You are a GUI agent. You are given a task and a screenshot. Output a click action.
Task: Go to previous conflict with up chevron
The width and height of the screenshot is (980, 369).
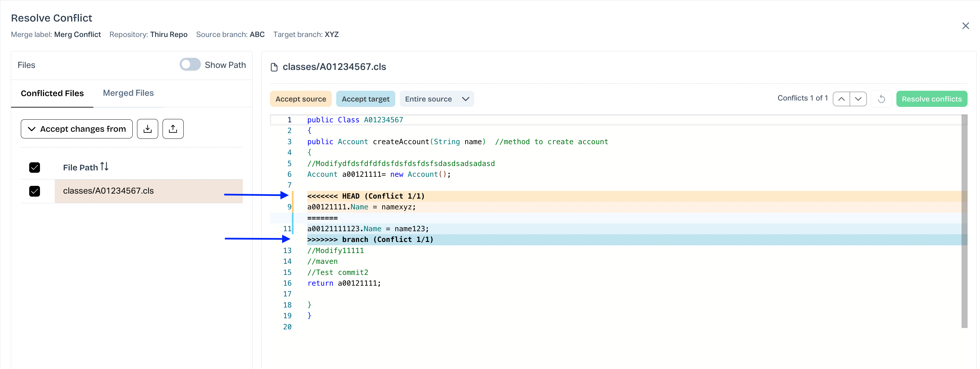pyautogui.click(x=841, y=99)
